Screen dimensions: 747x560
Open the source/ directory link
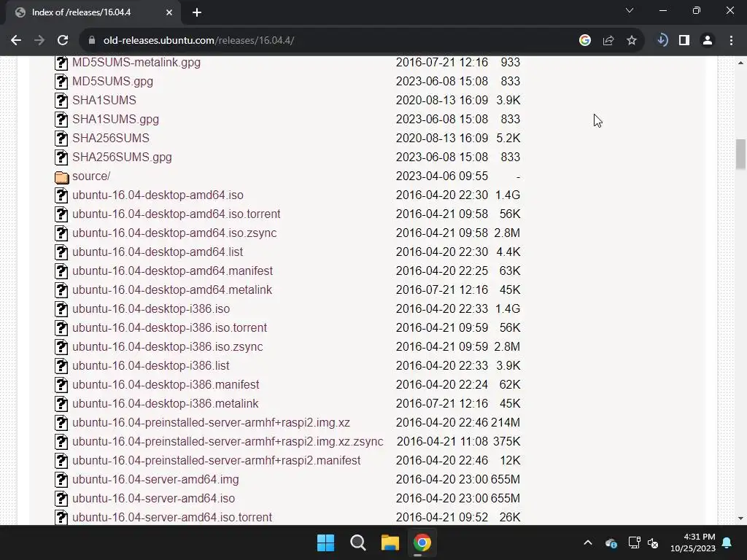click(91, 176)
